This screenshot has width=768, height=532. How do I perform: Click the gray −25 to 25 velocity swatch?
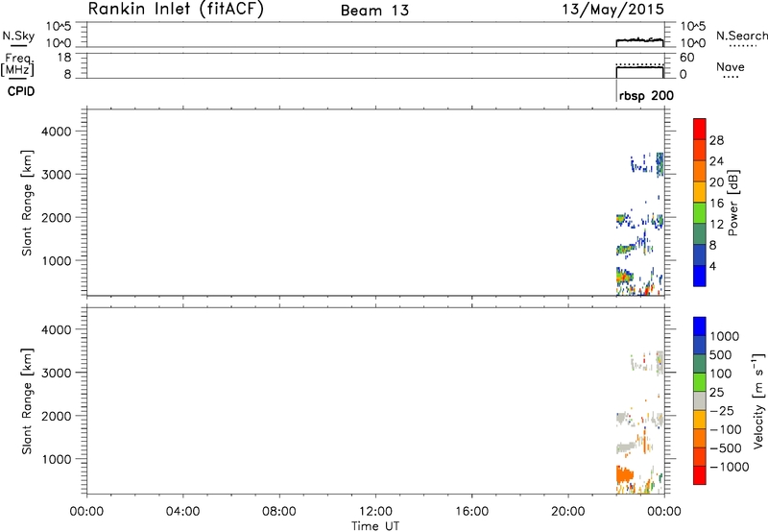point(700,400)
